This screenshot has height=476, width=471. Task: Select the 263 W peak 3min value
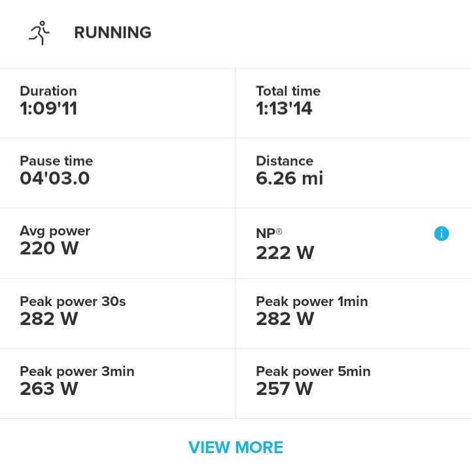pyautogui.click(x=49, y=388)
